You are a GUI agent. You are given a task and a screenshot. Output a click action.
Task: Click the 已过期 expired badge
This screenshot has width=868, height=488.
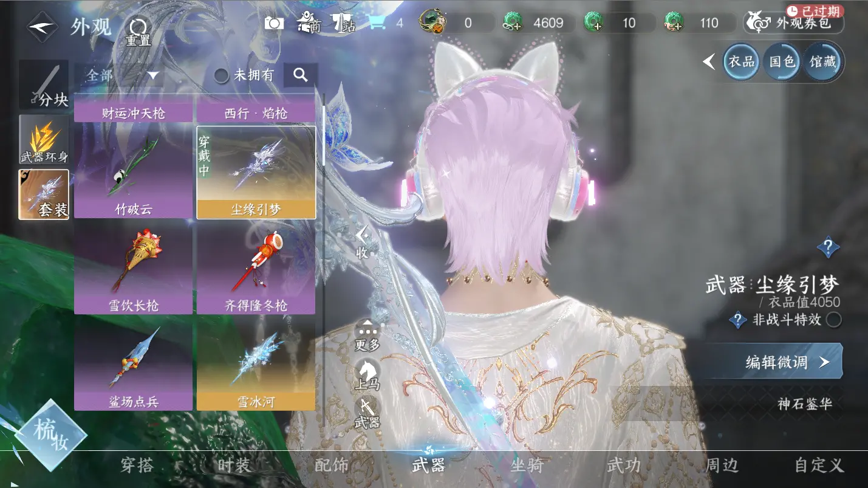coord(814,11)
